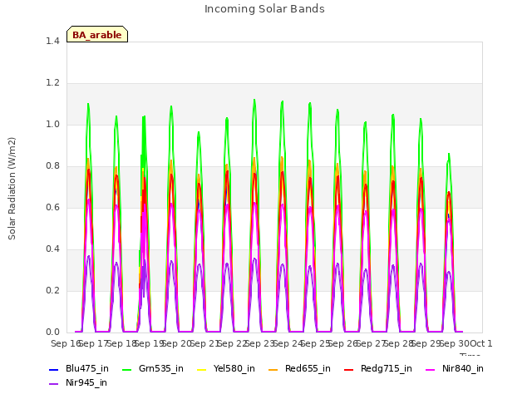
Task: Click the BA_arable label tag
Action: [x=97, y=34]
